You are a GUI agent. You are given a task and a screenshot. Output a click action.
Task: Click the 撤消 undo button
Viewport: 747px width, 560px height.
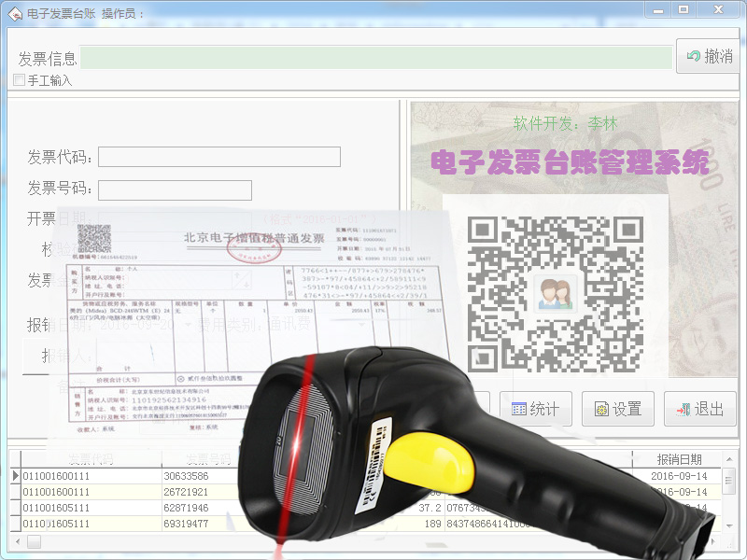click(x=709, y=56)
